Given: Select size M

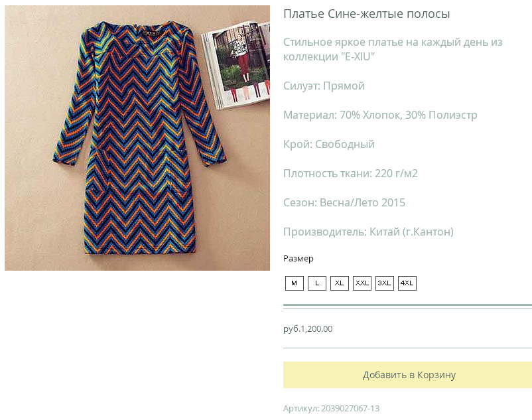Looking at the screenshot, I should (294, 283).
